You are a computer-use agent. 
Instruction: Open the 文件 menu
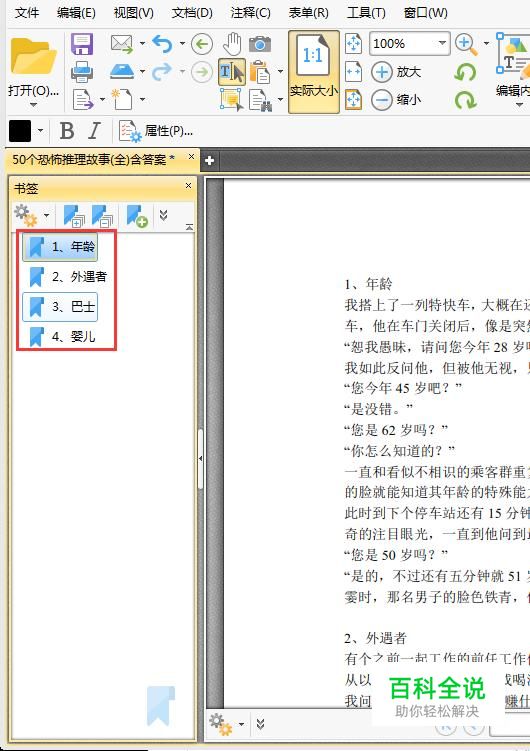coord(27,12)
